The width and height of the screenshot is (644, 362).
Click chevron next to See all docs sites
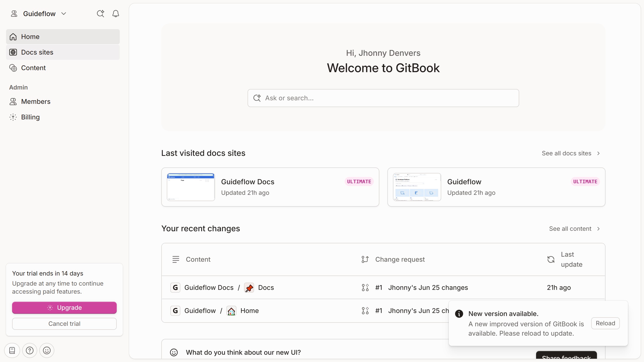(598, 153)
